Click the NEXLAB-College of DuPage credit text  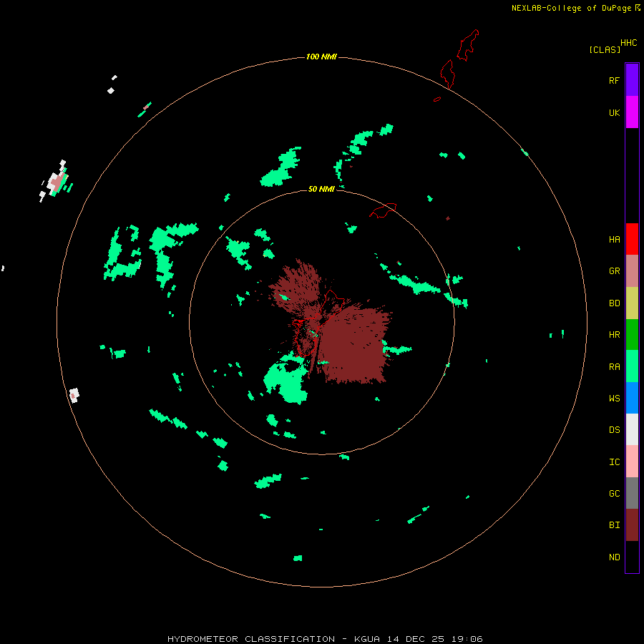coord(571,8)
